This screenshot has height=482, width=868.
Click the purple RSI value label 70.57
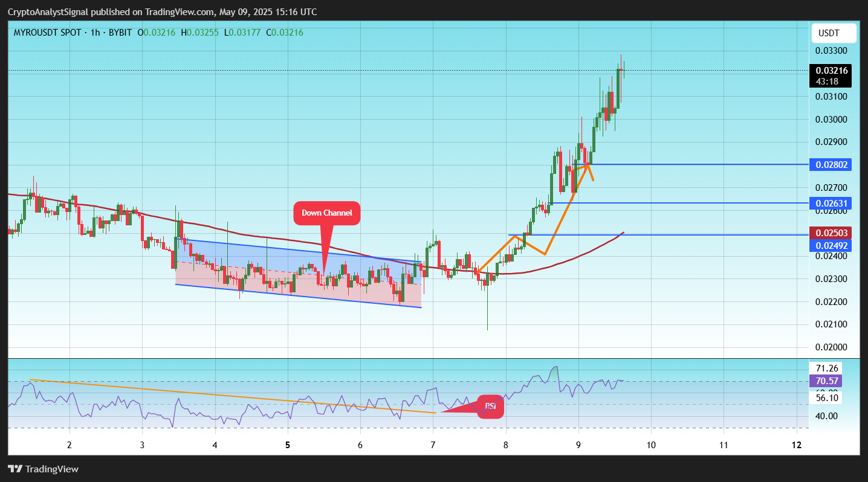click(825, 381)
